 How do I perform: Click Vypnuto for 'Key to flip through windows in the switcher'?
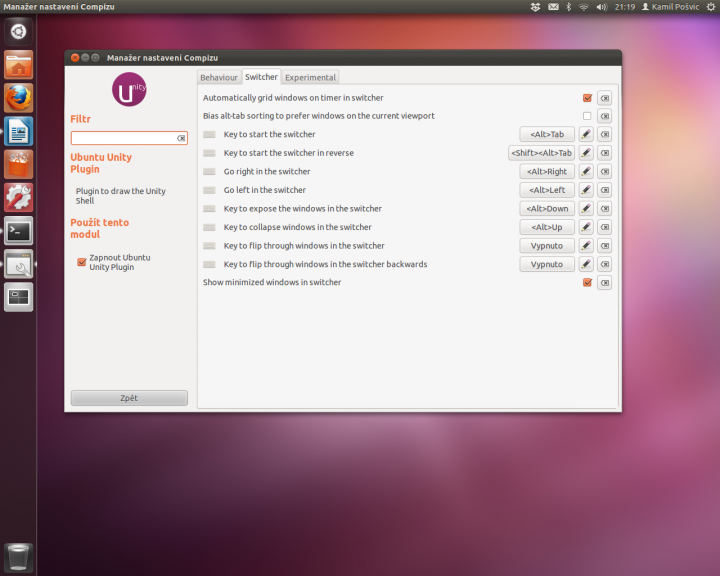[547, 246]
